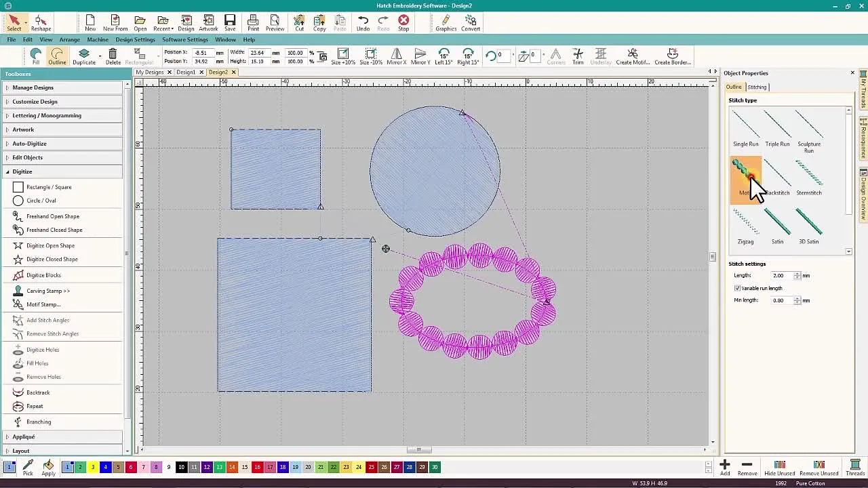Select color swatch number 30
Screen dimensions: 868x488
(x=435, y=467)
